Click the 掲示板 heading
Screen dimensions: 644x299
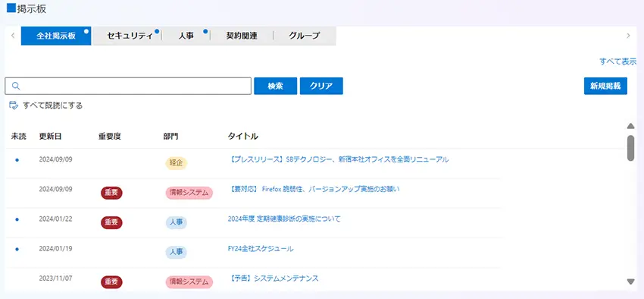pos(31,9)
